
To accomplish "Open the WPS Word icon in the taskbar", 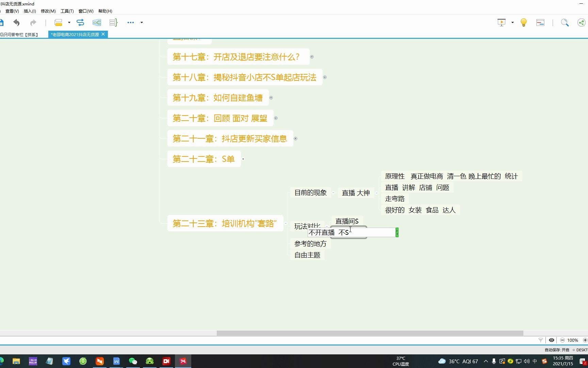I will point(116,361).
